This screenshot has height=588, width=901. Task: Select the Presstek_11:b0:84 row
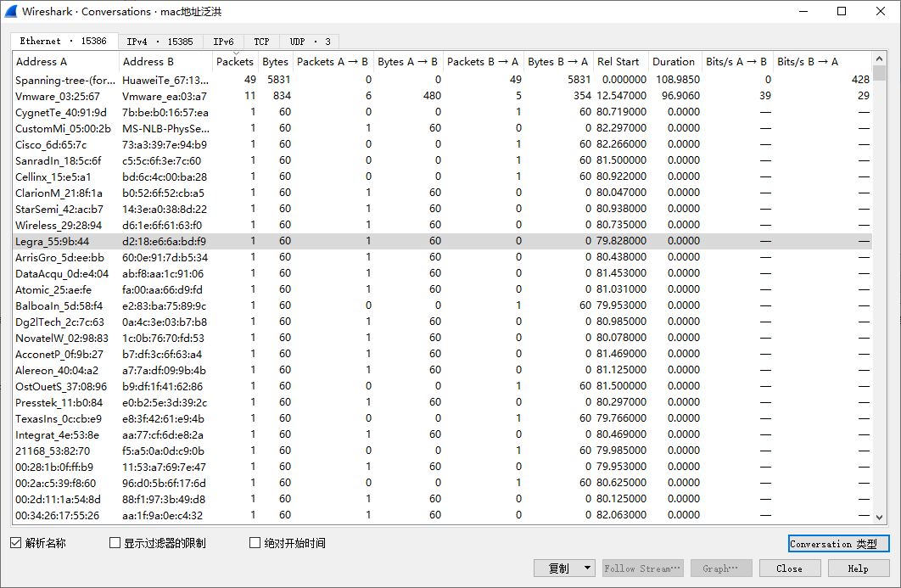coord(442,402)
